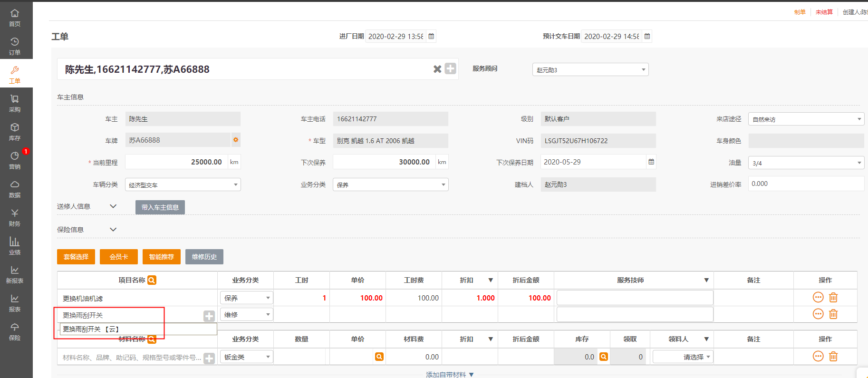Click the 当前里程 input field

pyautogui.click(x=177, y=162)
